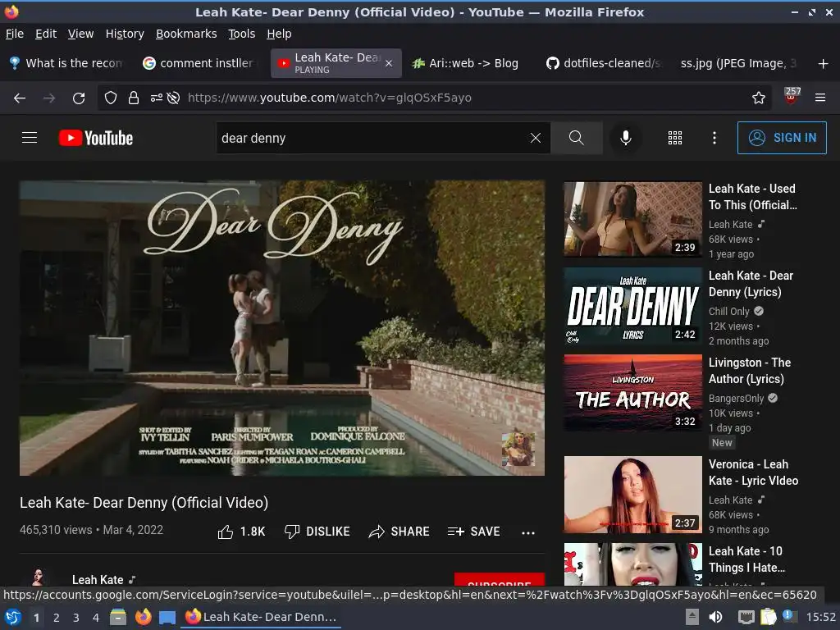Click the Firefox forward arrow
The width and height of the screenshot is (840, 630).
(49, 98)
